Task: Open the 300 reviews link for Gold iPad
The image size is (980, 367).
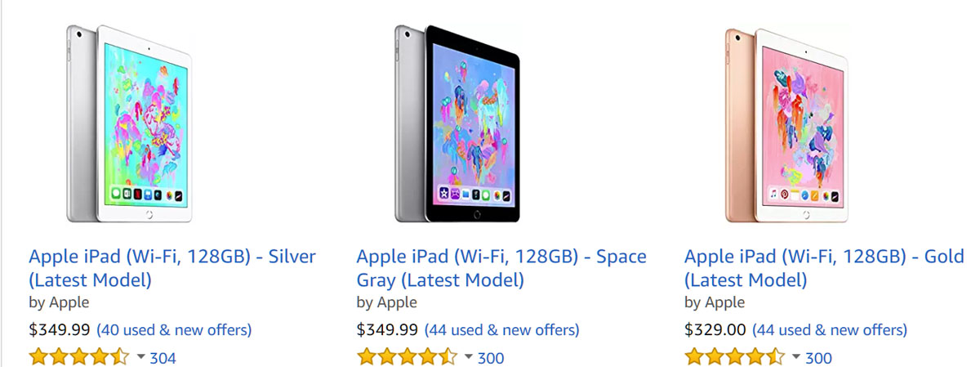Action: (818, 357)
